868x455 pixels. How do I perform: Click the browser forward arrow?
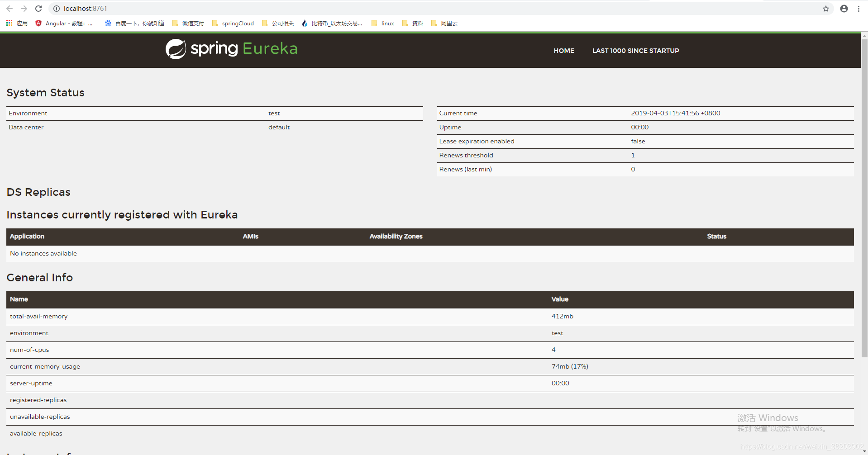point(24,9)
